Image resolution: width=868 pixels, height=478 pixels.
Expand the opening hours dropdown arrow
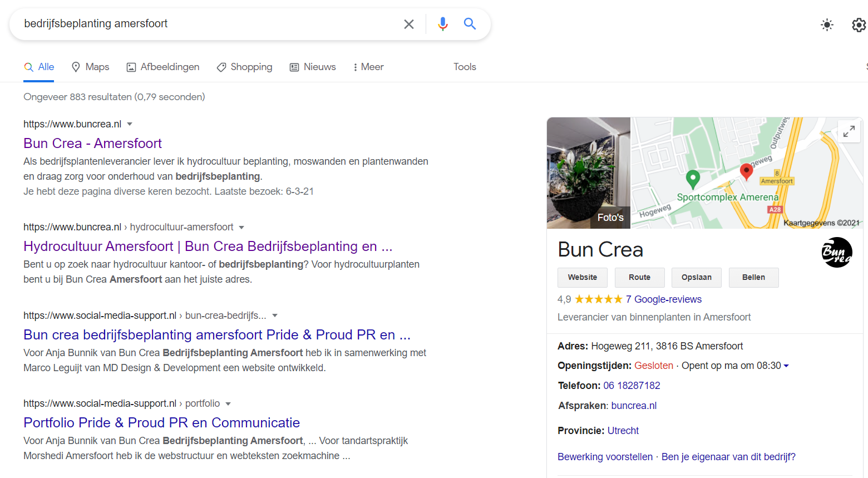(x=786, y=366)
